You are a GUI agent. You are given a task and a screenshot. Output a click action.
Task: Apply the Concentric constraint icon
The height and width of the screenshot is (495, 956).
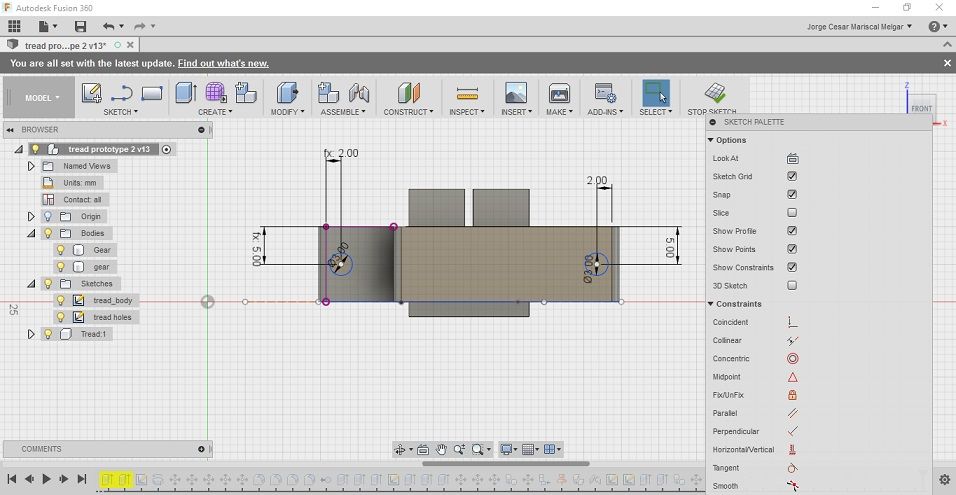pos(793,359)
